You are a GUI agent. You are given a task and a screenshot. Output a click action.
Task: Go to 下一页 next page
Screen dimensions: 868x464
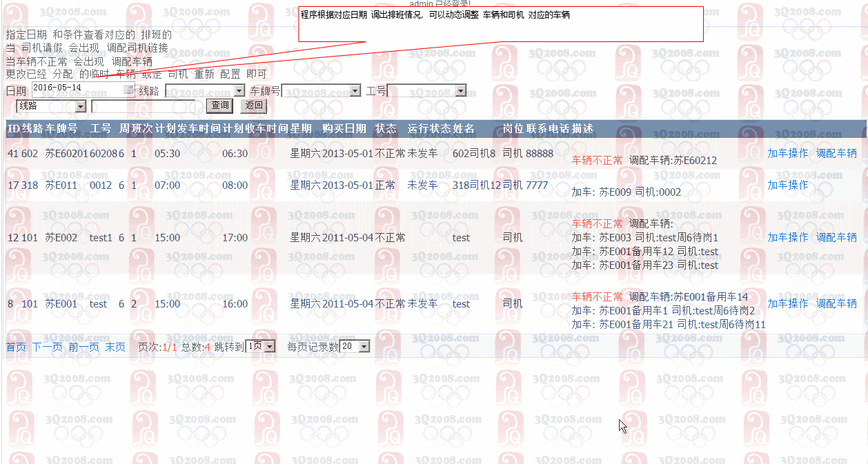(x=47, y=347)
